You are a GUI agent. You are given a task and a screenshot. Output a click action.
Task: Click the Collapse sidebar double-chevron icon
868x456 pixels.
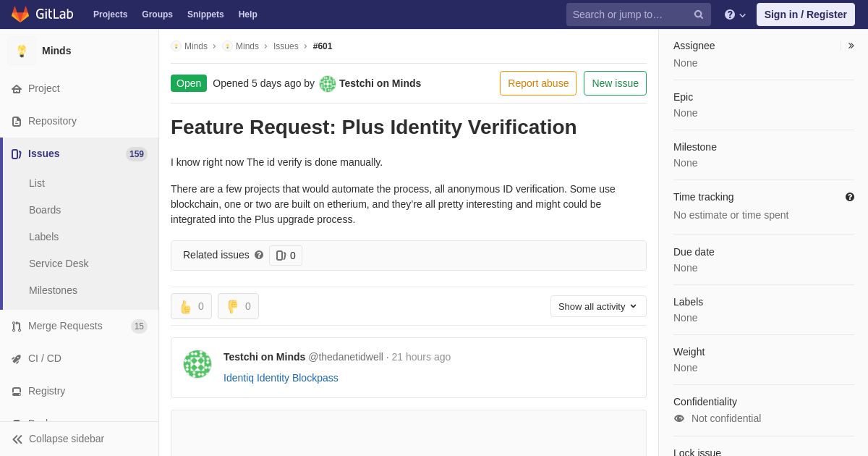[17, 439]
